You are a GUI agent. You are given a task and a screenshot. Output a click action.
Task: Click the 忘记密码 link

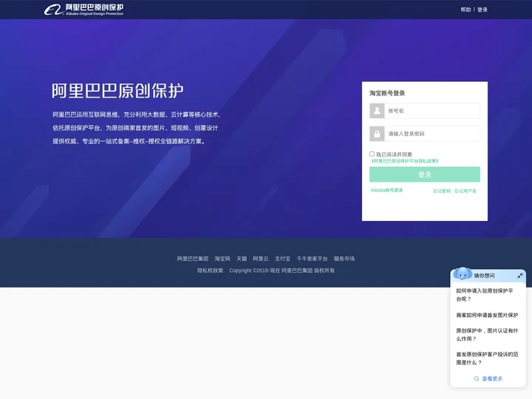(x=441, y=191)
